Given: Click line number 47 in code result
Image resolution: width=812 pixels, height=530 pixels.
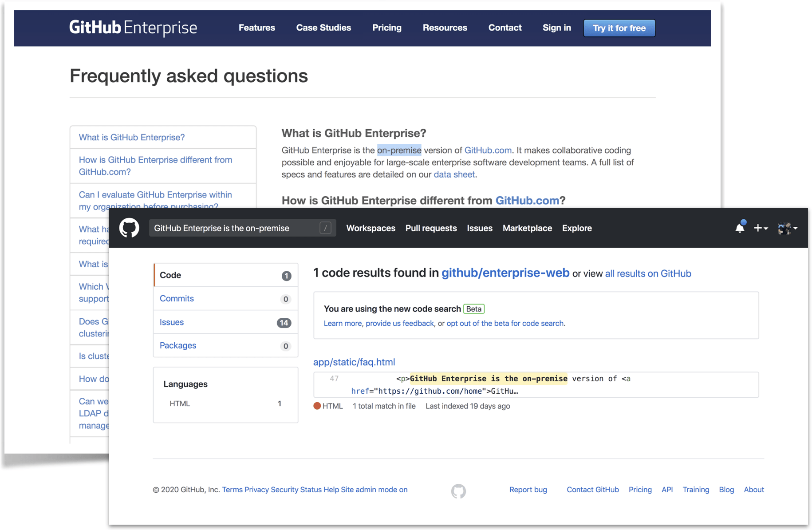Looking at the screenshot, I should click(x=334, y=379).
